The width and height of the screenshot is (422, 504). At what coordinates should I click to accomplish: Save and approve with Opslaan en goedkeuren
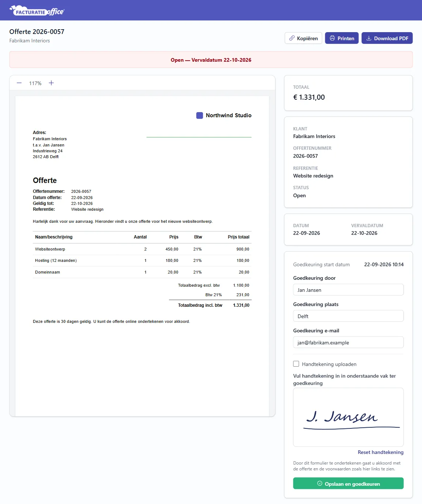348,483
